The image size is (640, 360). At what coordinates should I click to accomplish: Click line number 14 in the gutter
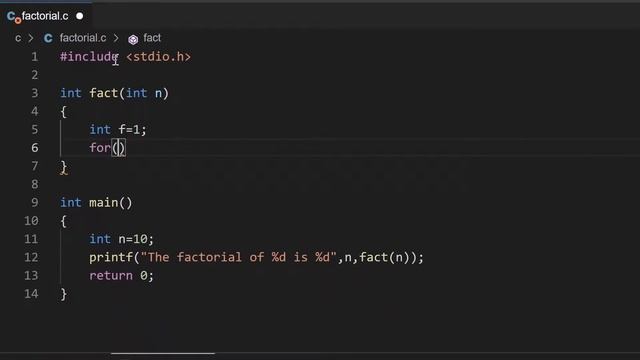pyautogui.click(x=31, y=293)
